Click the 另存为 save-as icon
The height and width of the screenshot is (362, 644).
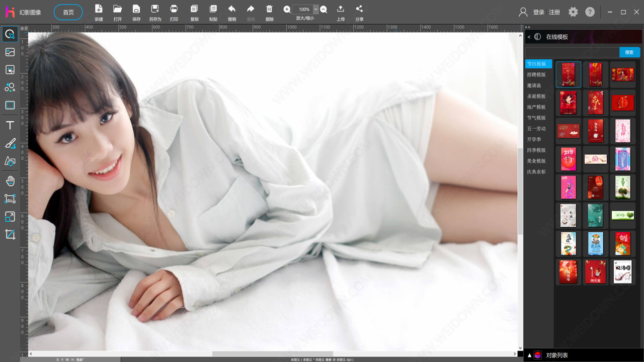click(155, 9)
